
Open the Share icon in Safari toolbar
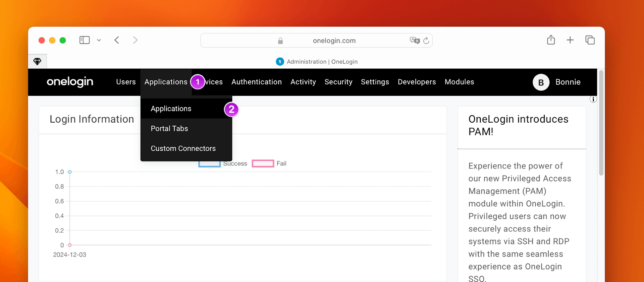pyautogui.click(x=551, y=40)
